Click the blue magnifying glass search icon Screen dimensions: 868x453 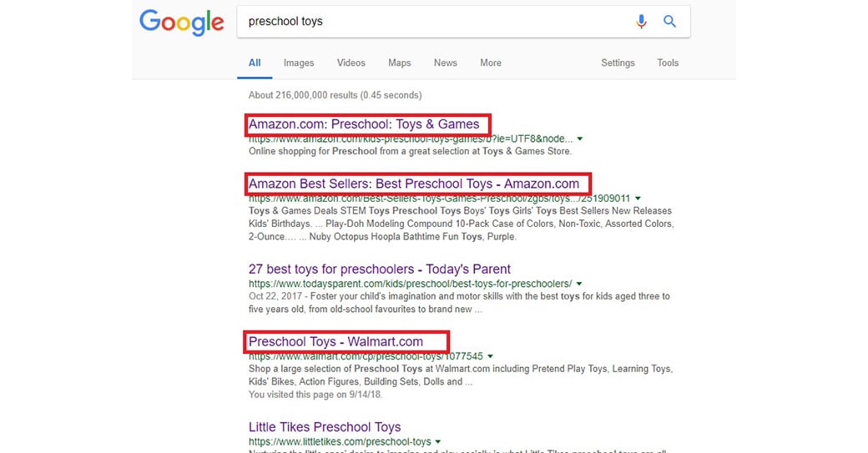click(x=669, y=22)
